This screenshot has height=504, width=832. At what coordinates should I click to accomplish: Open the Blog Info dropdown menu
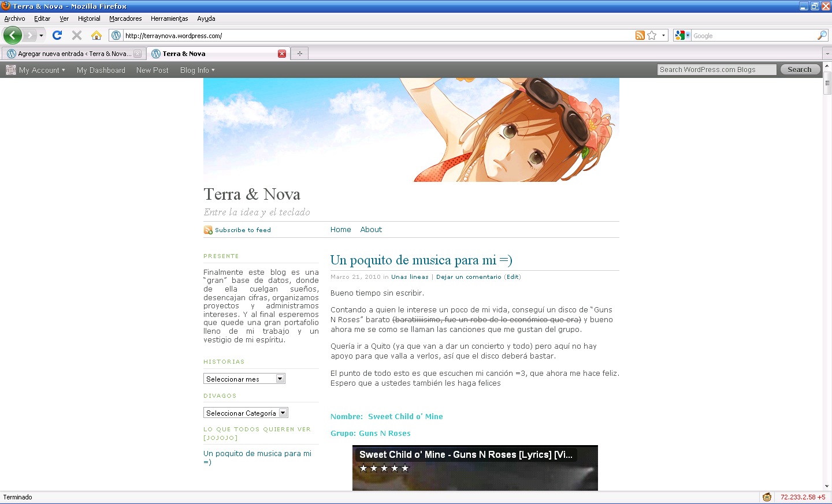click(x=197, y=70)
